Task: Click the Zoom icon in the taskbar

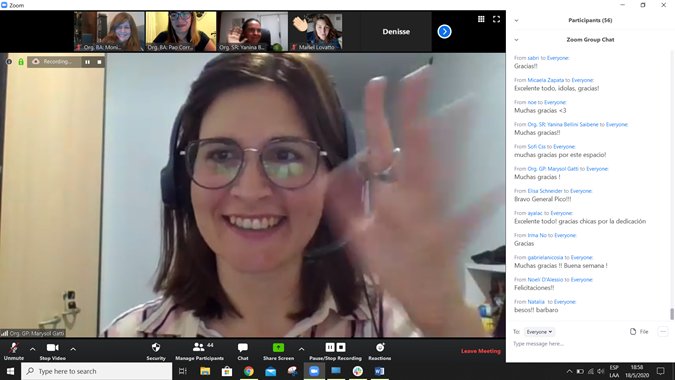Action: point(314,371)
